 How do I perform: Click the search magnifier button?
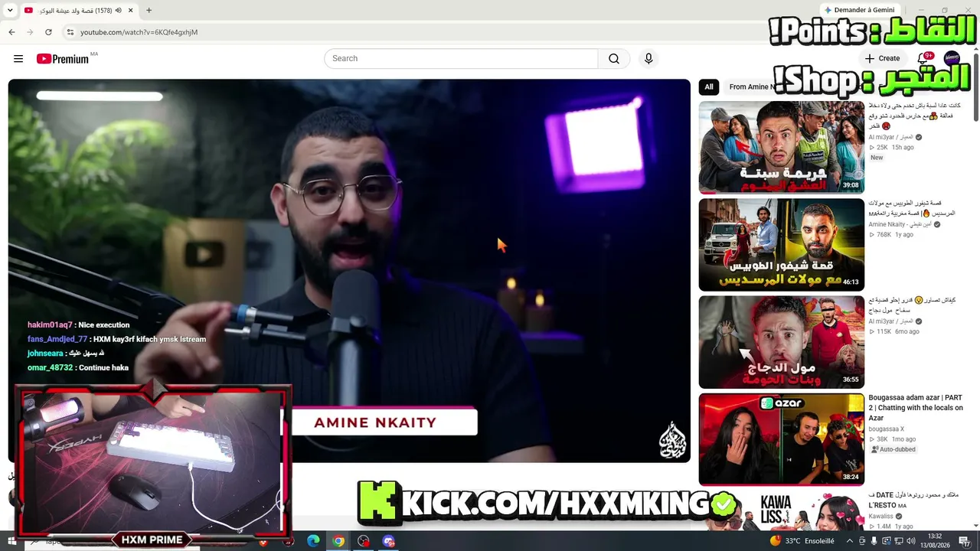614,59
